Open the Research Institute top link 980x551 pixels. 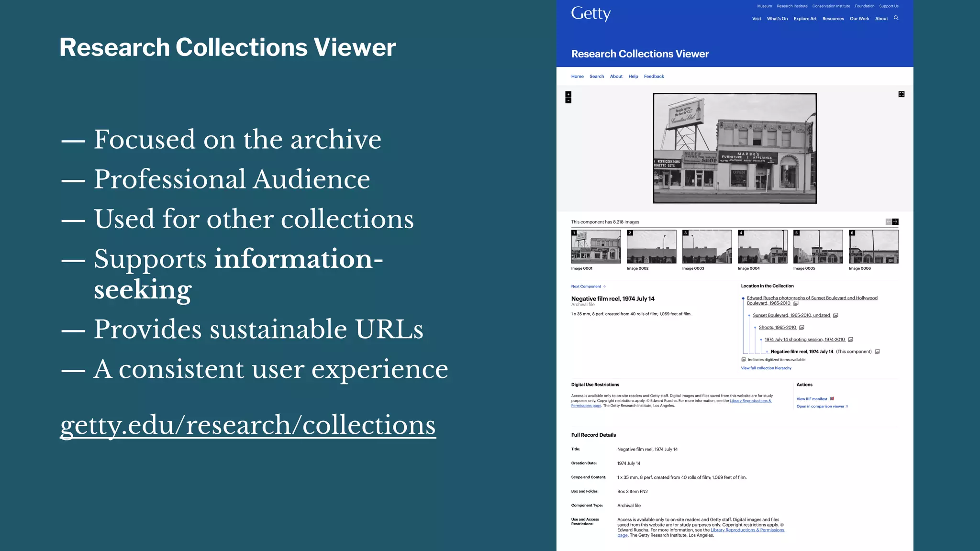pos(792,6)
